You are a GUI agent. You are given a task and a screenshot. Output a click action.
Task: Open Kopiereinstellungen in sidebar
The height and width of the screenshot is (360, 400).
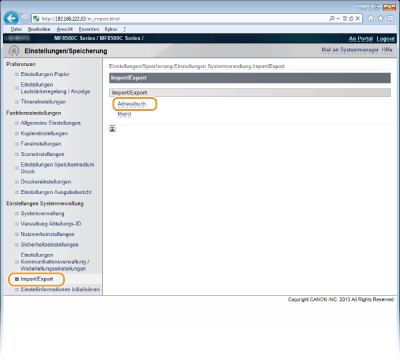pos(44,133)
